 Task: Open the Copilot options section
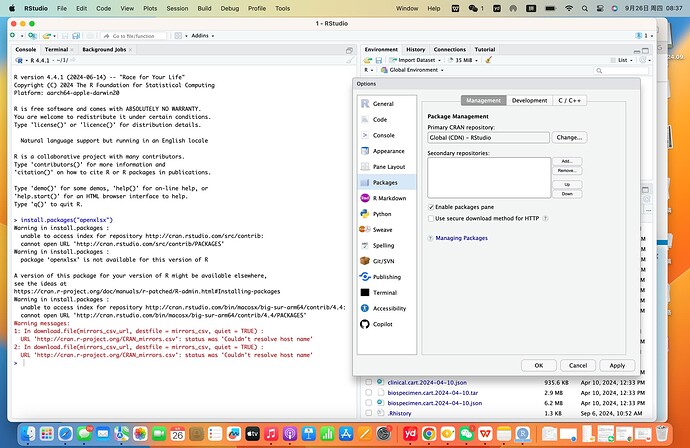pos(382,324)
